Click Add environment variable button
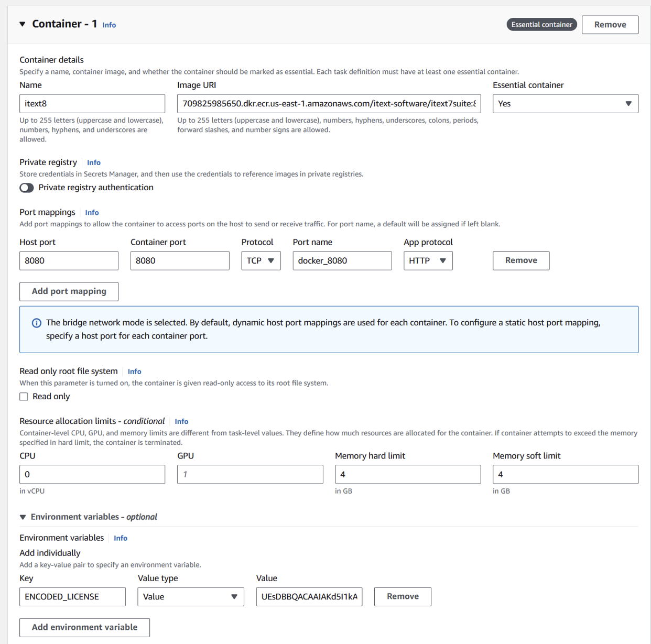This screenshot has width=651, height=644. coord(84,627)
